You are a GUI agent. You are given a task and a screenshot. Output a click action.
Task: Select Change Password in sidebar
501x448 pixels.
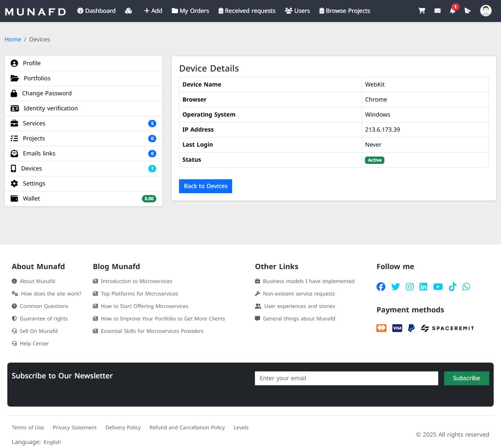coord(83,93)
